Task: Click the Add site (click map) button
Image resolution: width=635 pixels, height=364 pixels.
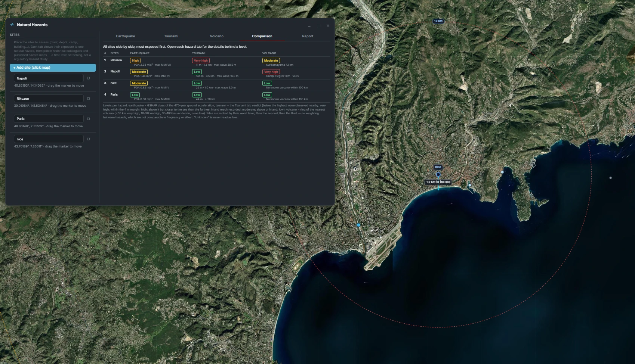Action: coord(53,68)
